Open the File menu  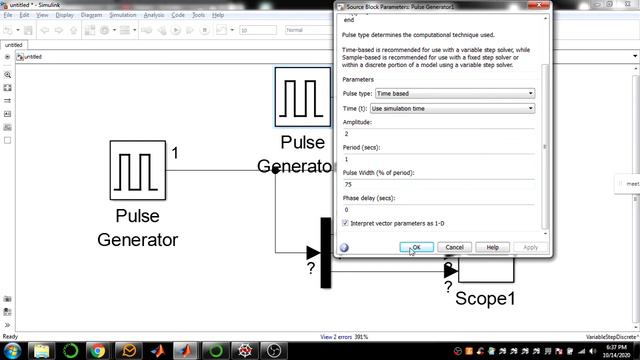pos(8,15)
